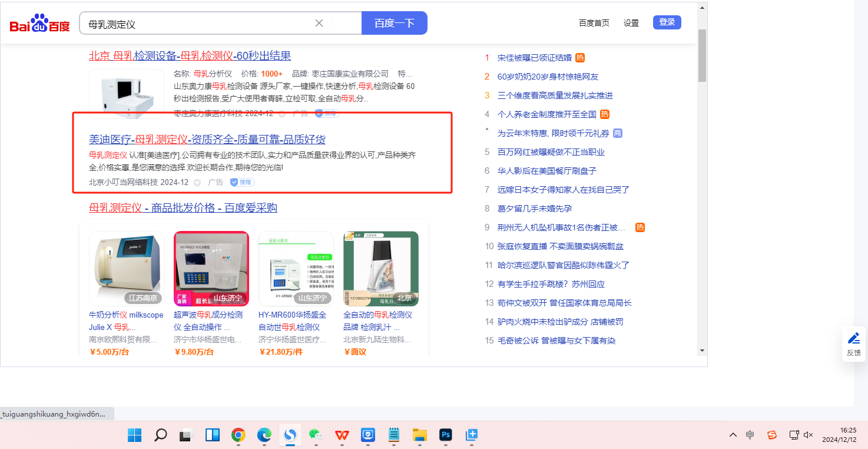This screenshot has height=449, width=868.
Task: Open the milkscope Julie X product thumbnail
Action: tap(126, 268)
